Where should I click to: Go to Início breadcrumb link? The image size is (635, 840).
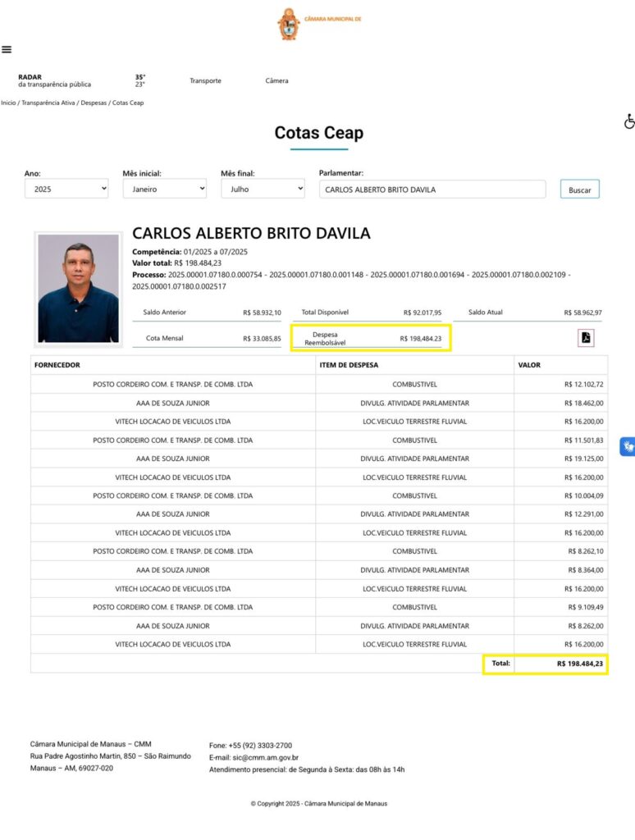tap(8, 103)
